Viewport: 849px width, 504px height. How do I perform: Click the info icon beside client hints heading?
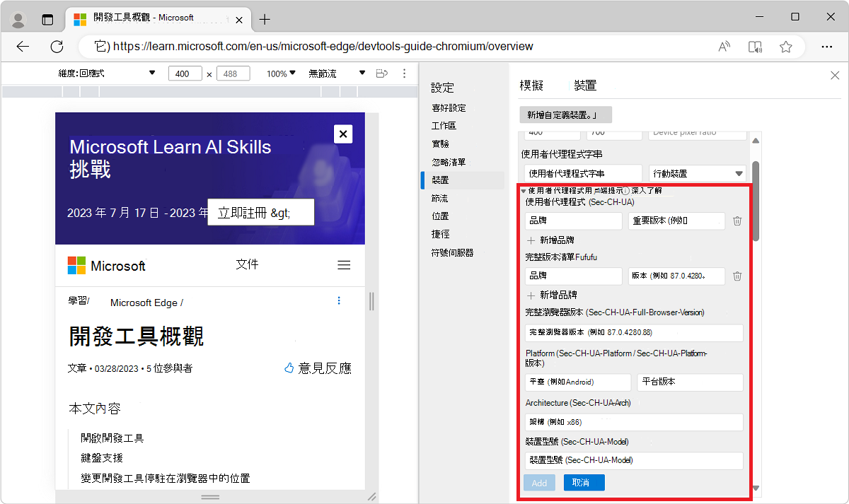625,191
